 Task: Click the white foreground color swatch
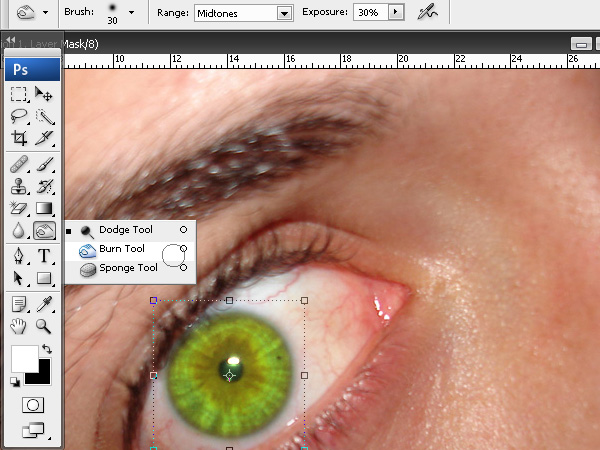pos(24,359)
